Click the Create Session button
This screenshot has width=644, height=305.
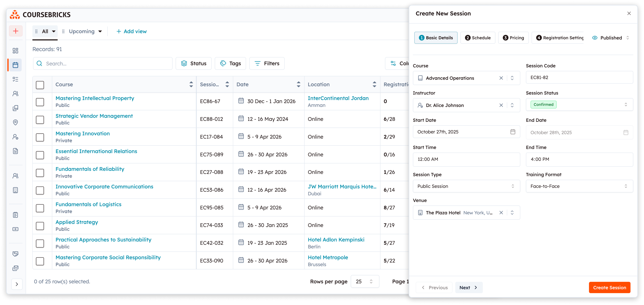[609, 288]
